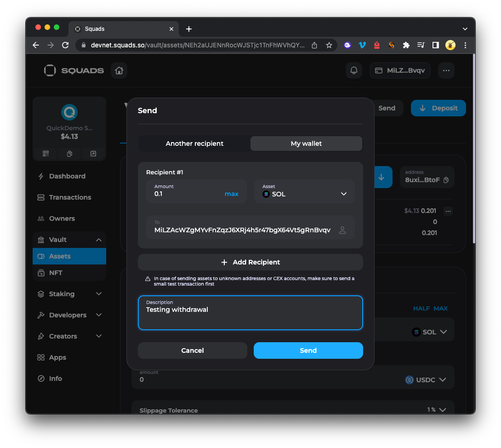Select the Dashboard section in the sidebar
Viewport: 501px width, 448px height.
click(67, 176)
